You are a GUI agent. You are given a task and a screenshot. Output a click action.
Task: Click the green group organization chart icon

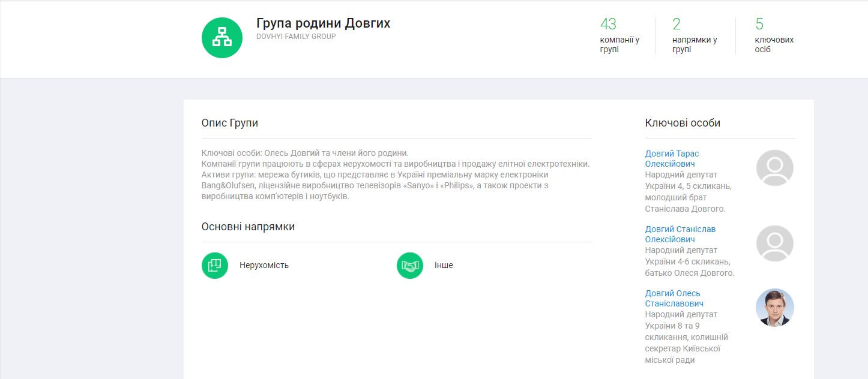click(222, 37)
